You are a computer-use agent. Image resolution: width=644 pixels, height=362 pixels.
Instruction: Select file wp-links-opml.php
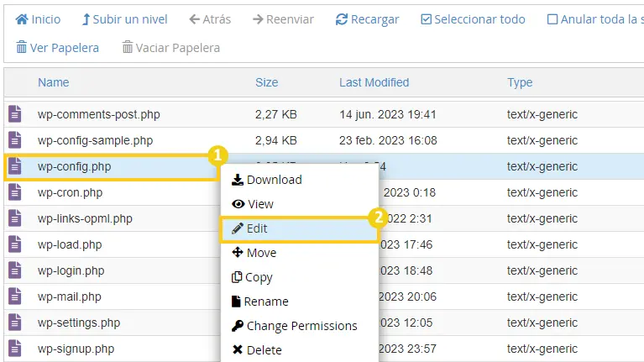(x=85, y=218)
